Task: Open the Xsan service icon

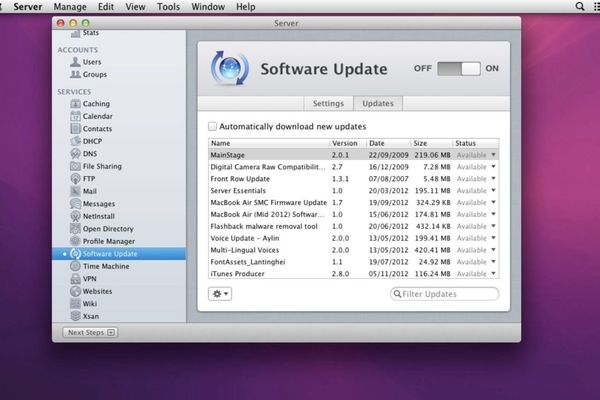Action: [x=75, y=316]
